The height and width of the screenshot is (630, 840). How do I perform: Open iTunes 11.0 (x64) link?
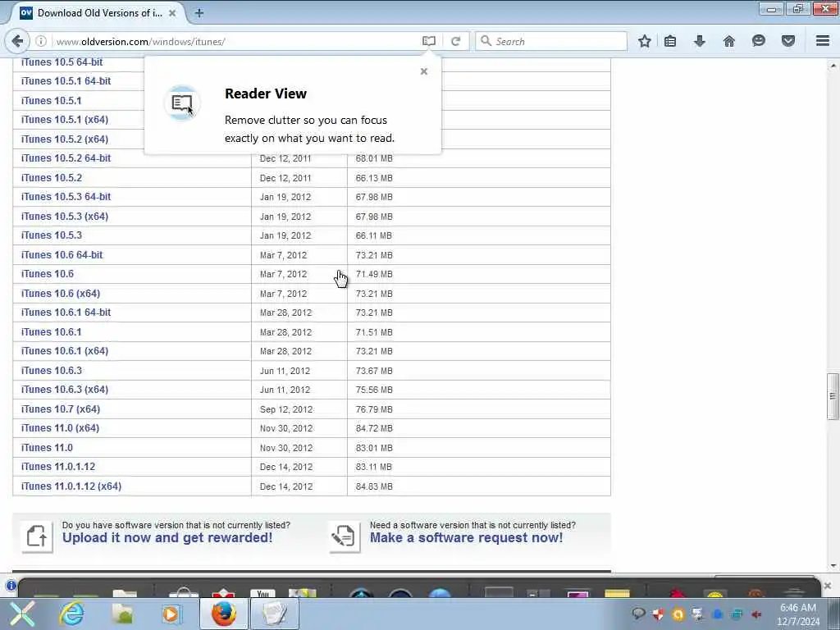[60, 428]
